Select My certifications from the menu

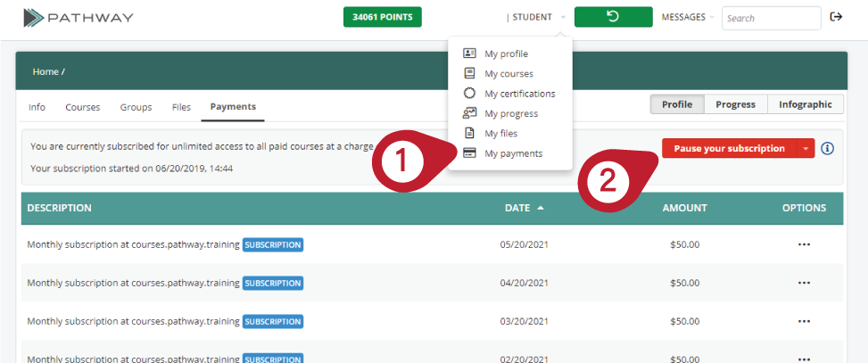(x=520, y=94)
